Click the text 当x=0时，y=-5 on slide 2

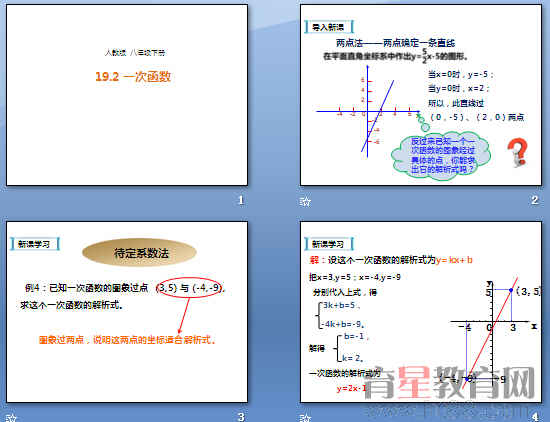pos(461,74)
